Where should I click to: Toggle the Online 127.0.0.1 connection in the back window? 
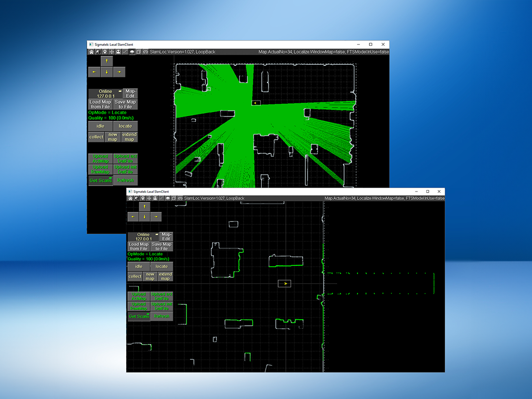click(106, 94)
